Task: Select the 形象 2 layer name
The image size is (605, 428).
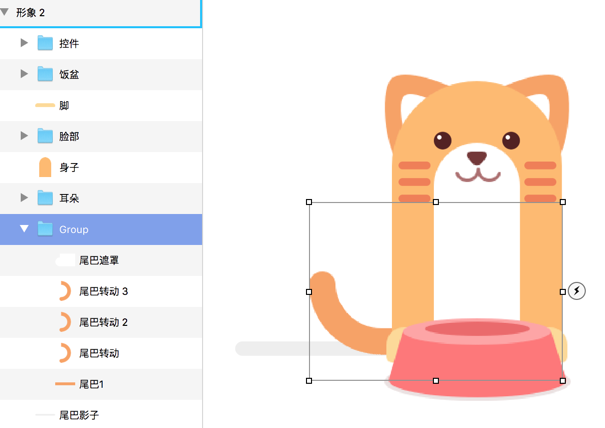Action: 30,13
